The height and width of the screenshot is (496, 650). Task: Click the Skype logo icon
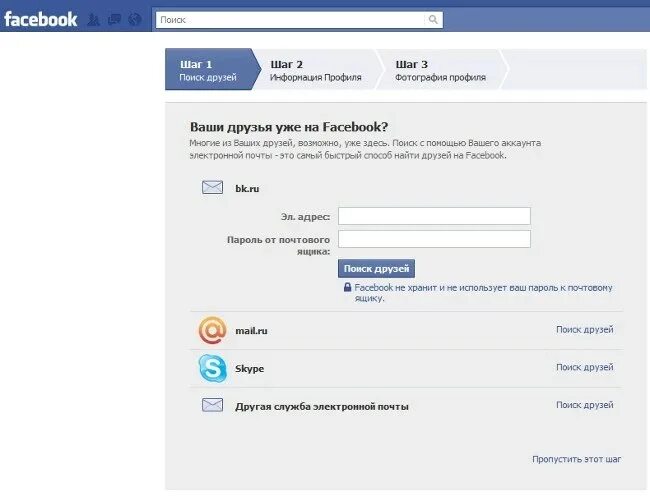[212, 368]
